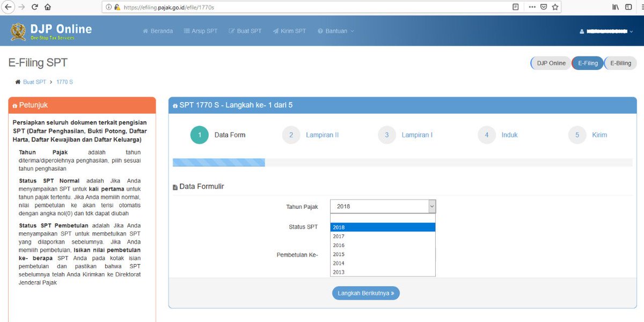
Task: Go to step 3 Lampiran I
Action: coord(405,135)
